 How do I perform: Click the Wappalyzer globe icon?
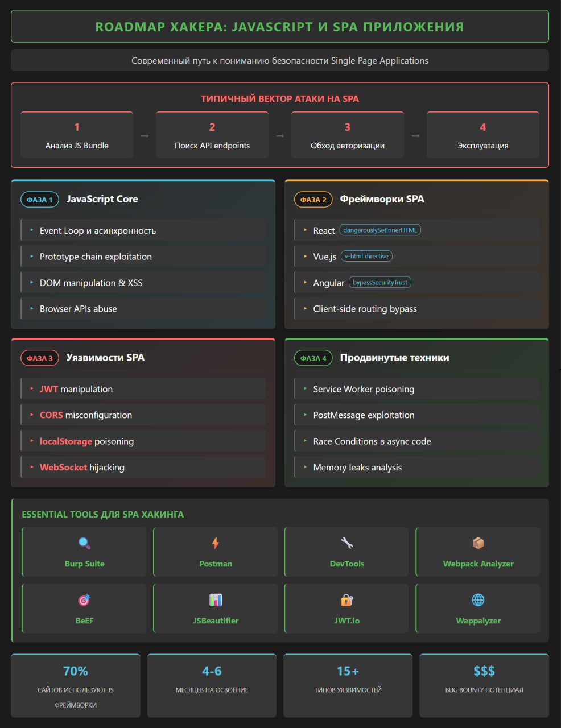point(478,600)
